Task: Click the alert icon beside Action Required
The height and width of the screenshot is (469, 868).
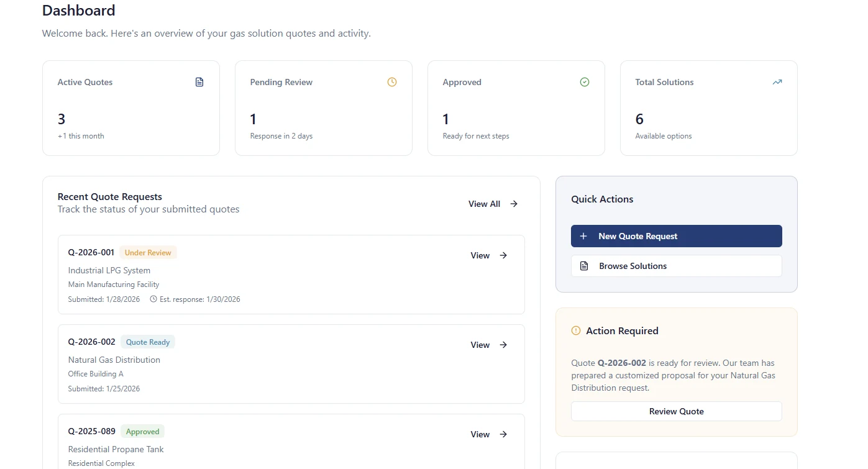Action: tap(576, 330)
